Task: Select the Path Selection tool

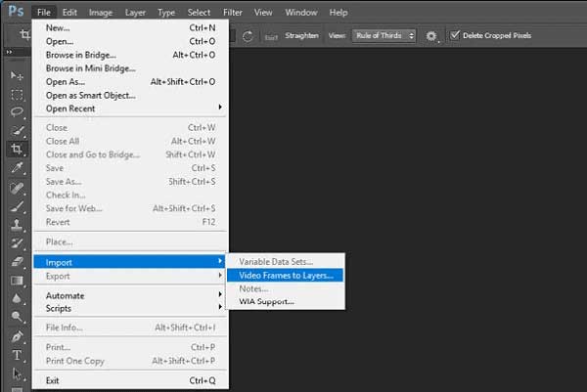Action: (17, 373)
